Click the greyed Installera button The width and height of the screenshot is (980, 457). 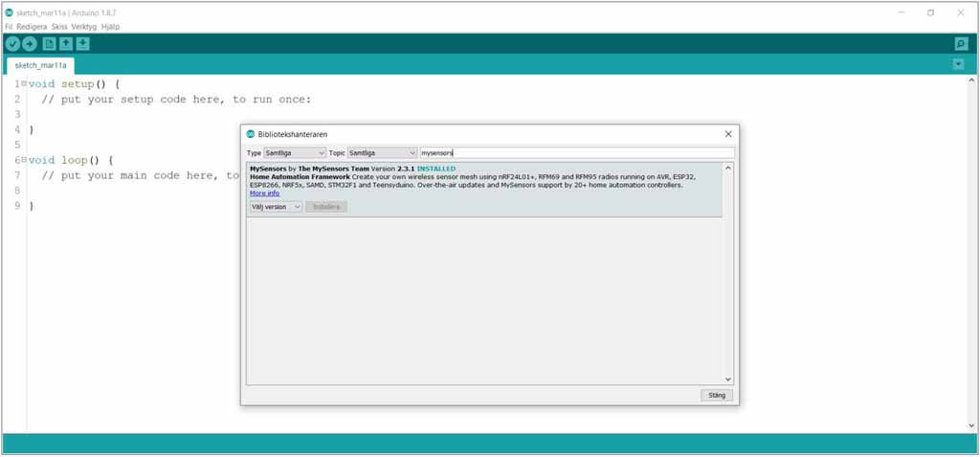coord(325,207)
